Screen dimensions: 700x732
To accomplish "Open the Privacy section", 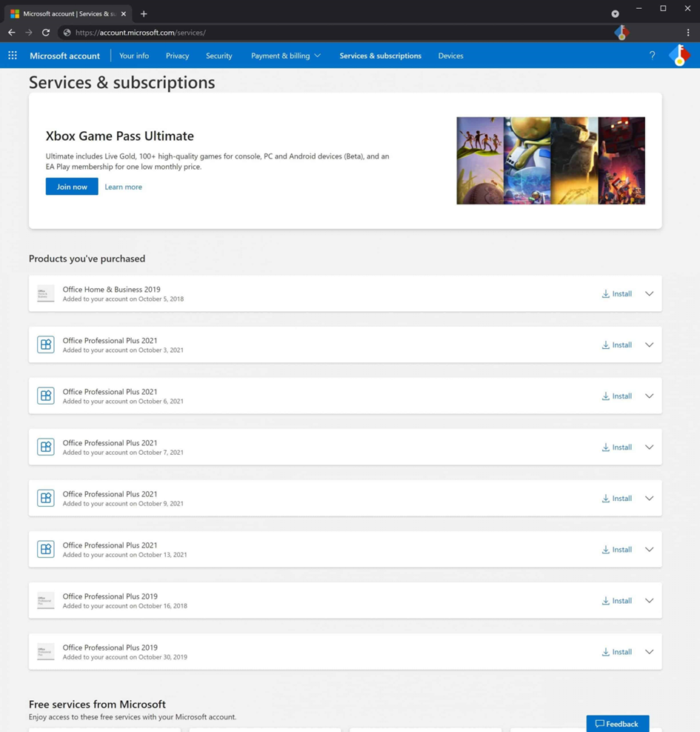I will (177, 56).
